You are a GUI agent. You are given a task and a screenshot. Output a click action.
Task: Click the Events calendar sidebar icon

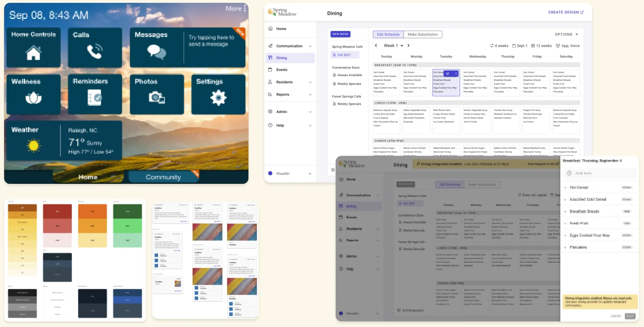(x=270, y=70)
